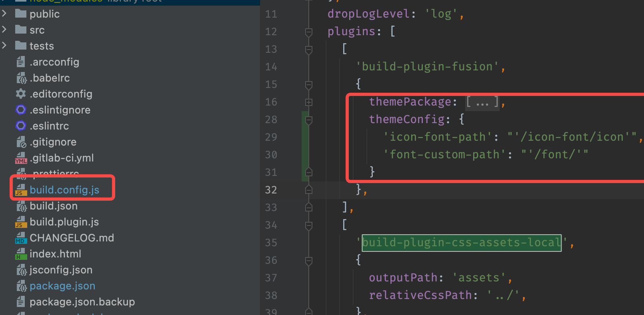Select the tests folder name
Screen dimensions: 644x315
pos(42,46)
